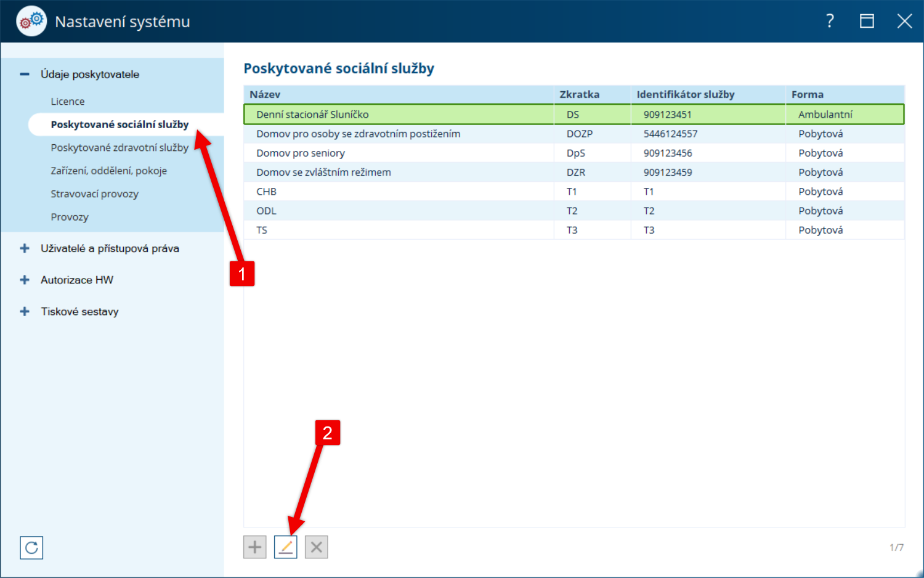Open Poskytované zdravotní služby
This screenshot has height=578, width=924.
[x=120, y=148]
